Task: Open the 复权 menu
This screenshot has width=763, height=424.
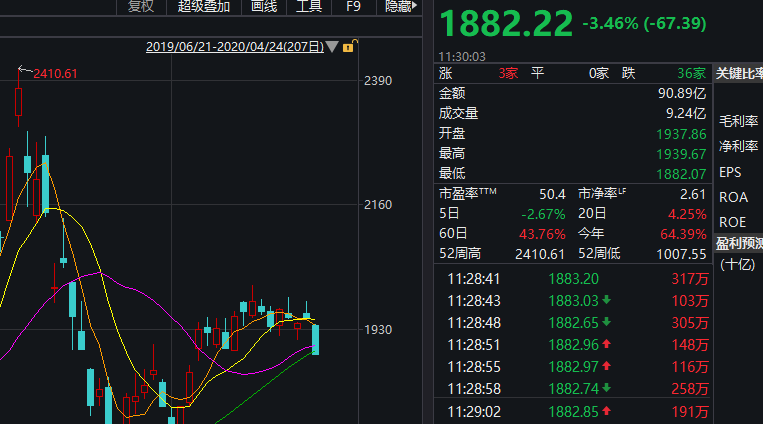Action: coord(141,6)
